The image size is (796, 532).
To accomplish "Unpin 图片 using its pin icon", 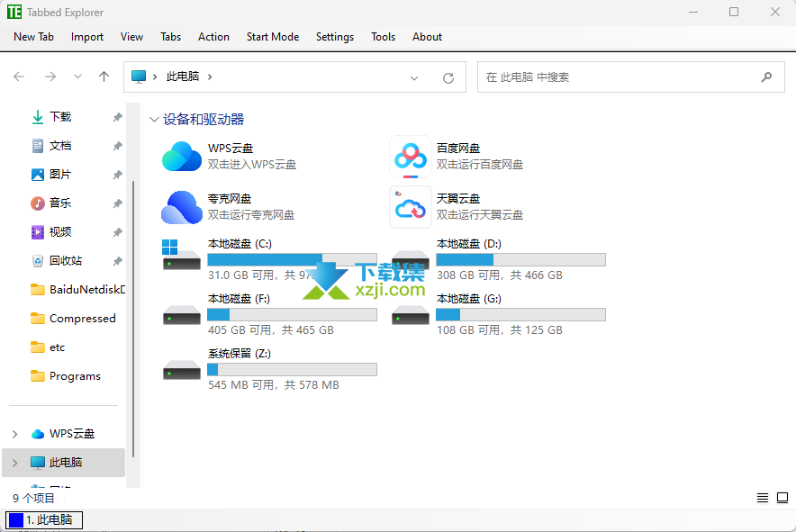I will pyautogui.click(x=117, y=176).
